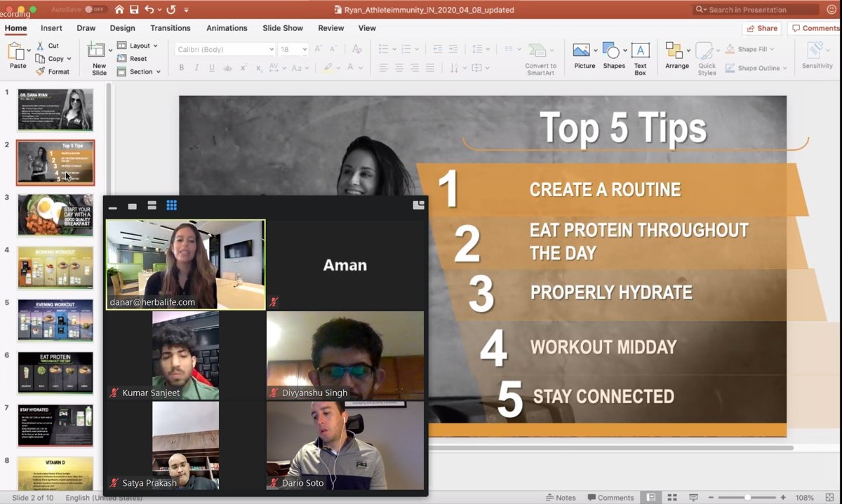This screenshot has height=504, width=842.
Task: Insert a Picture
Action: 584,56
